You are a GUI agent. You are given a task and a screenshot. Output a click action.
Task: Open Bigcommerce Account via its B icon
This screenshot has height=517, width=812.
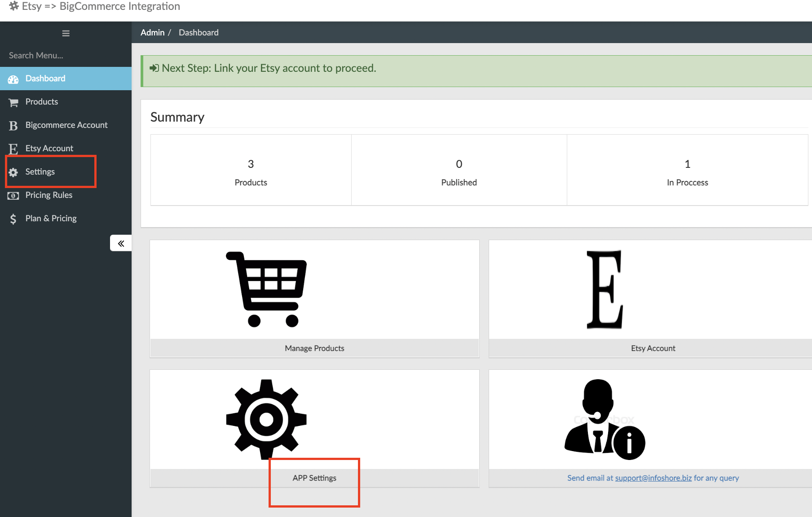point(13,125)
